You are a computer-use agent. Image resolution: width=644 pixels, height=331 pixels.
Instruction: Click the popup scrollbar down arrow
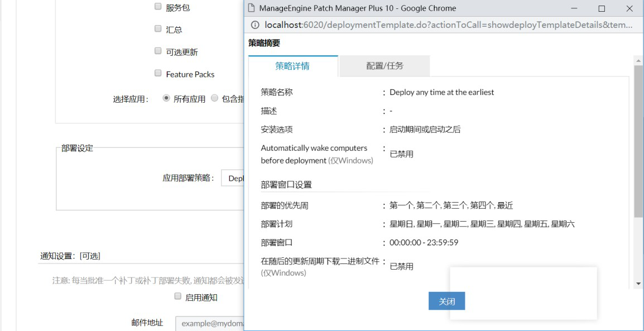click(638, 284)
